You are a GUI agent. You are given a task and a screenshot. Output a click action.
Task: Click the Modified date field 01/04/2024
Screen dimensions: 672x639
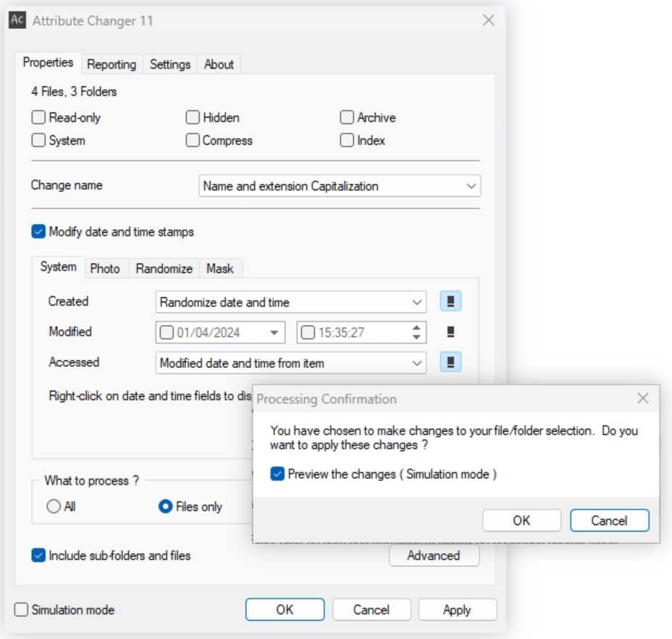click(220, 333)
